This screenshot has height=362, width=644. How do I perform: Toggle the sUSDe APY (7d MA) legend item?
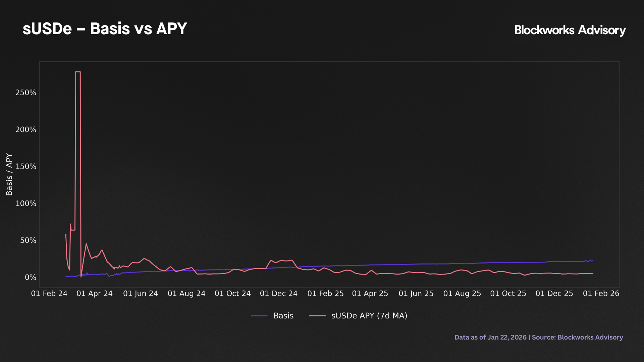369,316
